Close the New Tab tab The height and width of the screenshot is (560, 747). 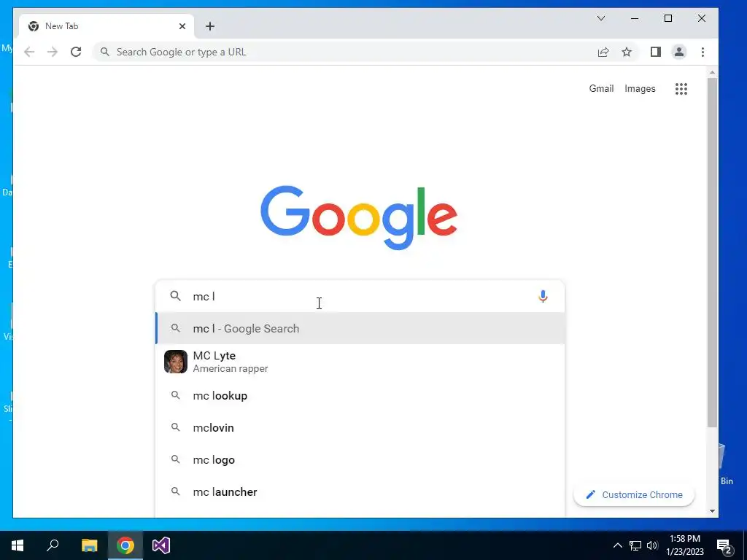tap(182, 26)
